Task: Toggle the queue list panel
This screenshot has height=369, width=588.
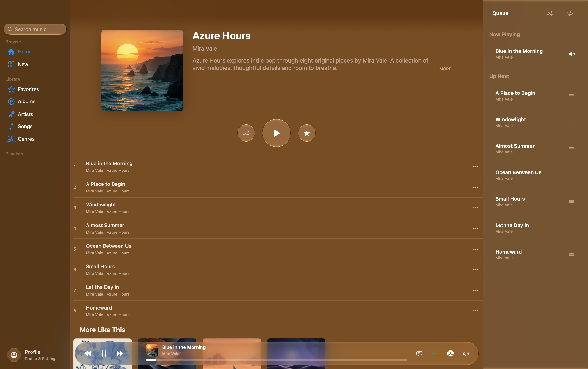Action: (x=435, y=353)
